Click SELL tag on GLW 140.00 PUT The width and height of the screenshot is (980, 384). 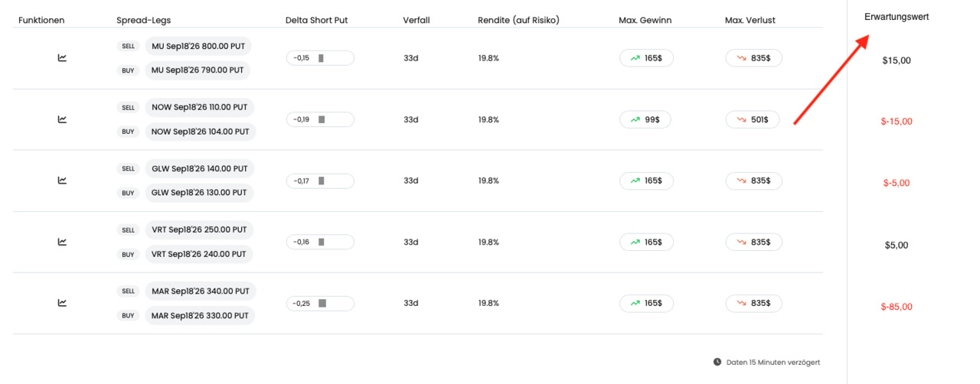128,168
